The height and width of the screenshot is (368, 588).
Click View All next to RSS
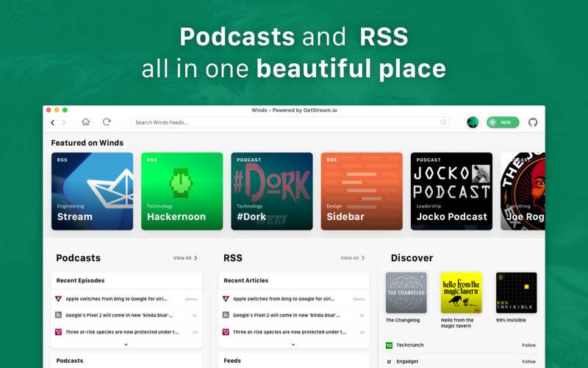(x=353, y=258)
